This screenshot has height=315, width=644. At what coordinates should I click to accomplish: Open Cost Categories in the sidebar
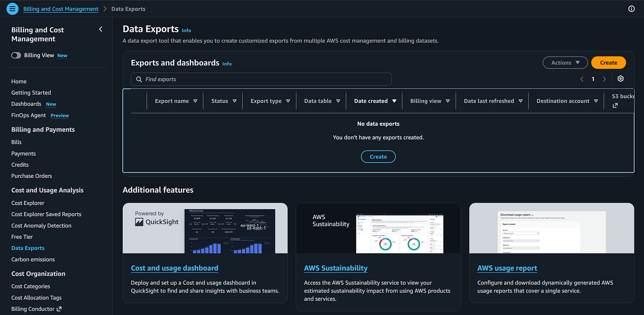[31, 286]
